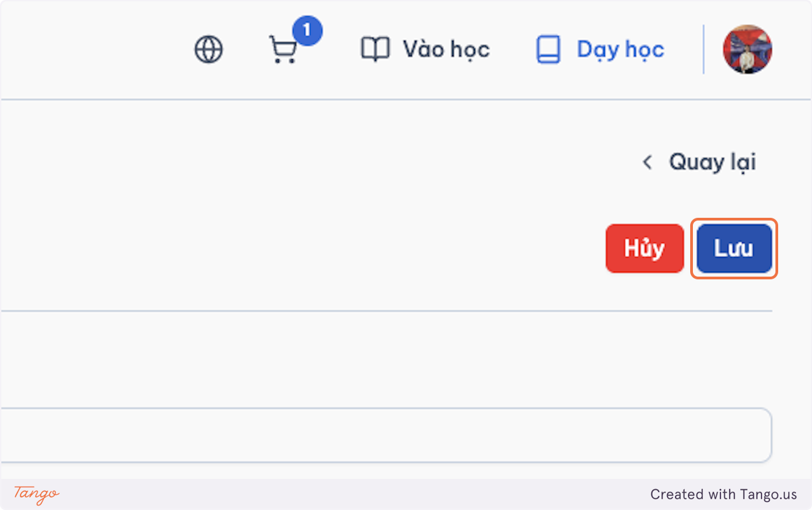Select the Dạy học menu item
Image resolution: width=812 pixels, height=510 pixels.
(600, 49)
